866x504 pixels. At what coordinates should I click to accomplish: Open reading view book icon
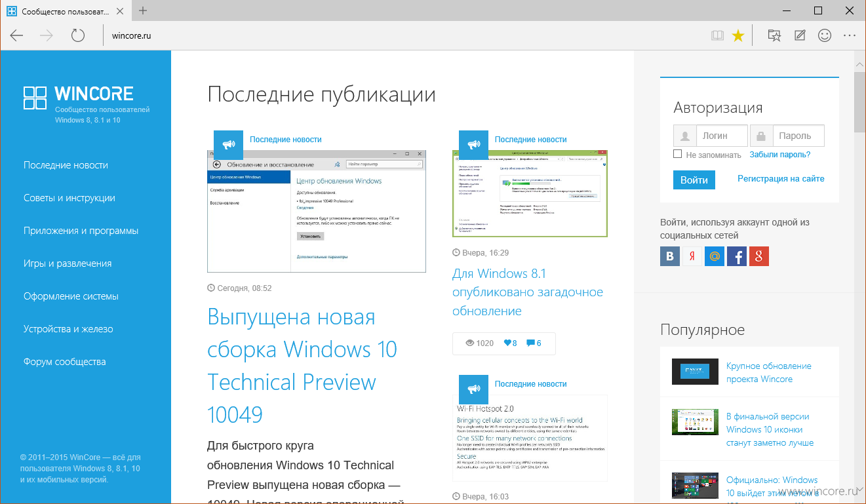click(x=718, y=35)
